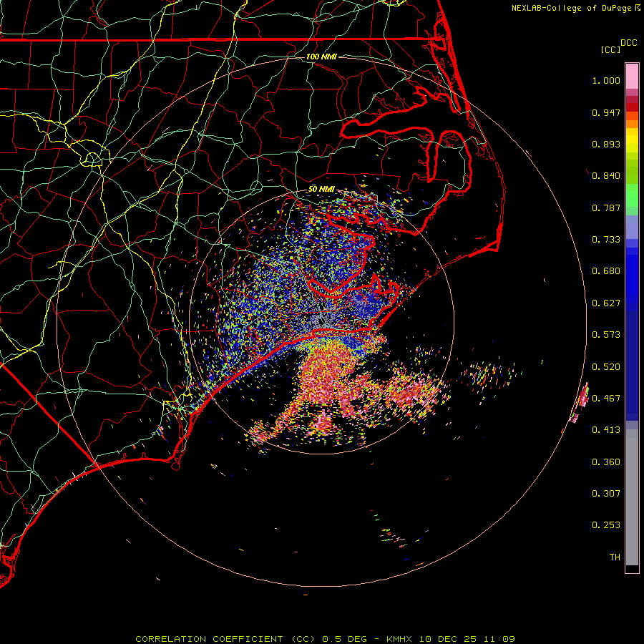Viewport: 644px width, 644px height.
Task: Select the 0.573 scale value
Action: pos(606,335)
